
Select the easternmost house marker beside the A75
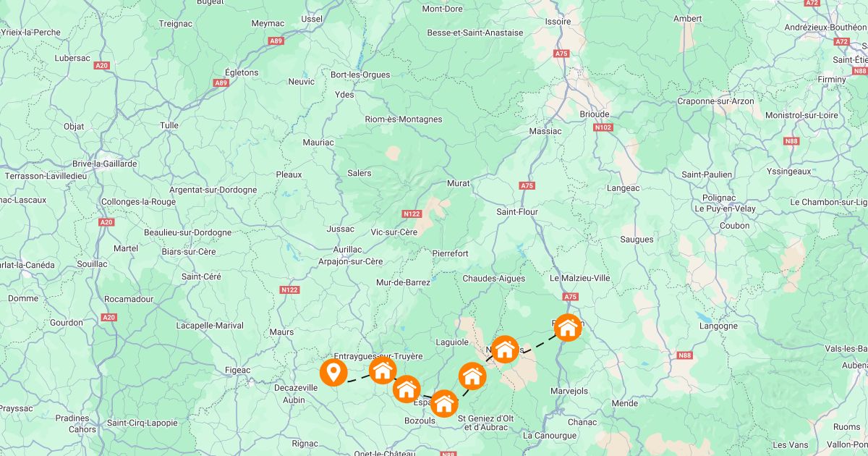tap(568, 327)
